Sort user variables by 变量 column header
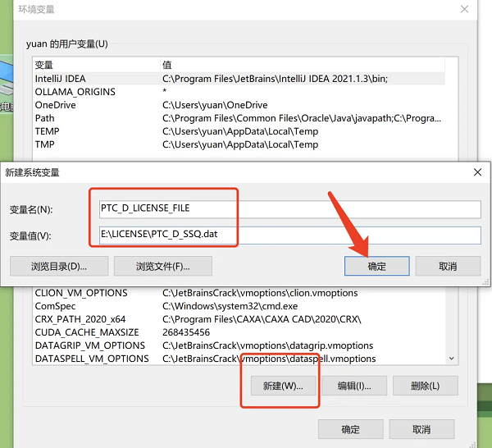The width and height of the screenshot is (492, 448). 44,65
